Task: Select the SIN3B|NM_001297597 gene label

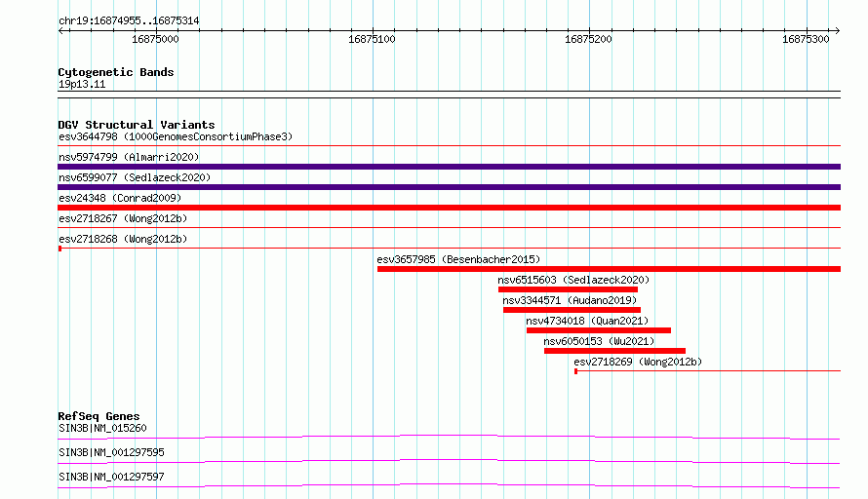Action: (x=111, y=477)
